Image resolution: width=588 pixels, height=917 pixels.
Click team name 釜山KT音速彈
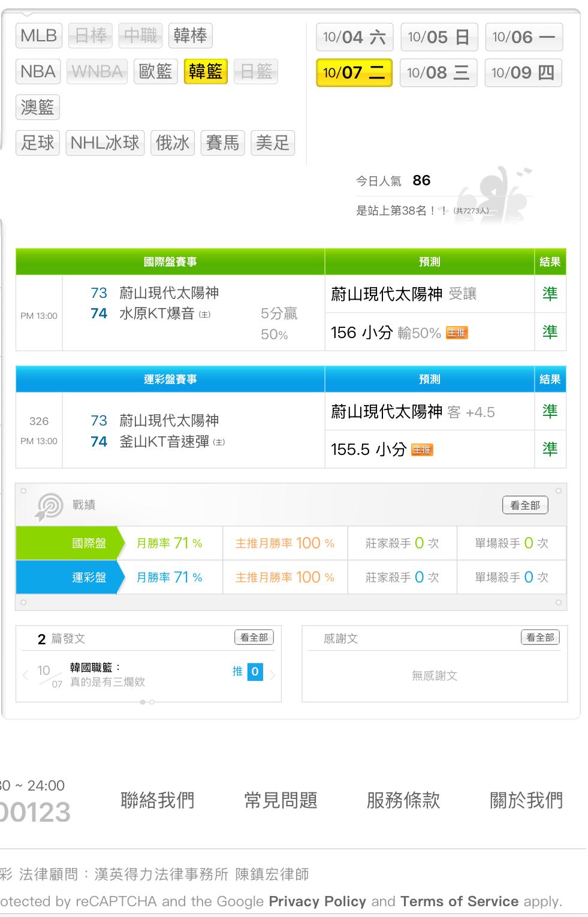(164, 442)
